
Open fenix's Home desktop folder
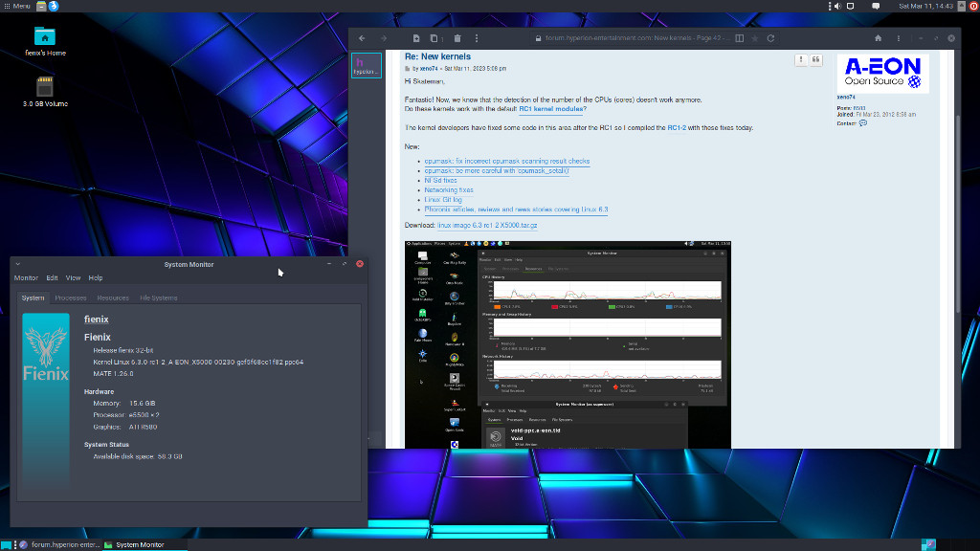tap(45, 42)
